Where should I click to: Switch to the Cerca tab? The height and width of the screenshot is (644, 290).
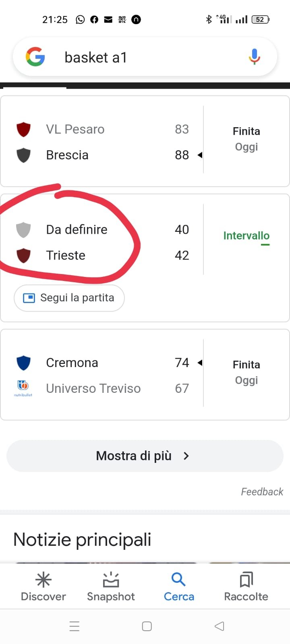179,587
